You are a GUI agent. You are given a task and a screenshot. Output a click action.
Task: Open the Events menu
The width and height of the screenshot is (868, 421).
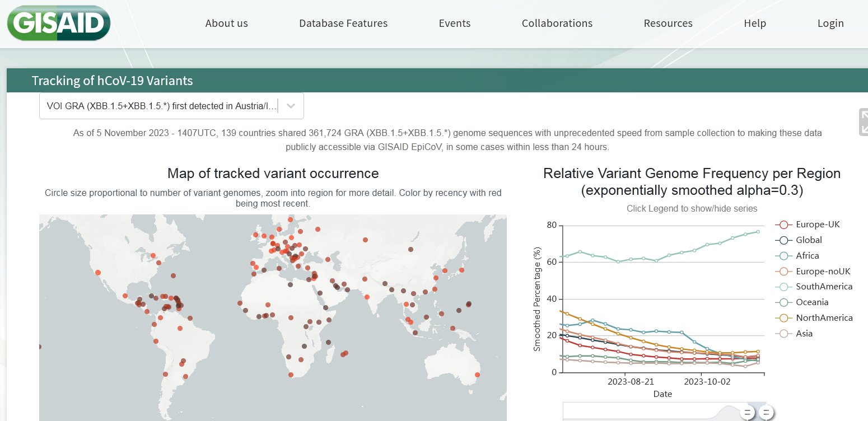tap(454, 24)
